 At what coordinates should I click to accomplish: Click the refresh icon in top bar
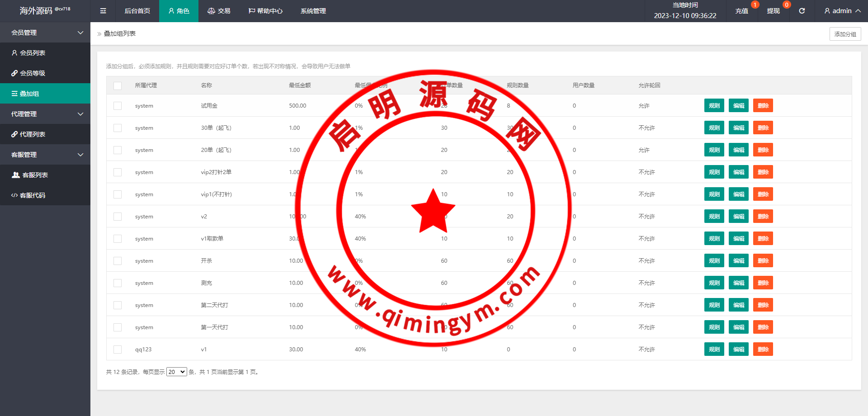pyautogui.click(x=802, y=11)
